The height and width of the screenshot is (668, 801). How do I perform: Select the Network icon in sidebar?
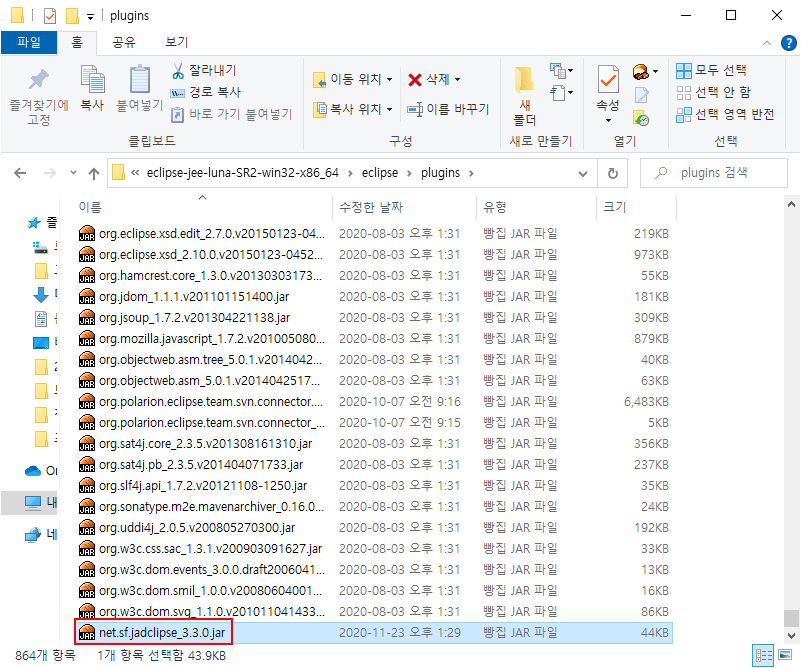click(33, 535)
